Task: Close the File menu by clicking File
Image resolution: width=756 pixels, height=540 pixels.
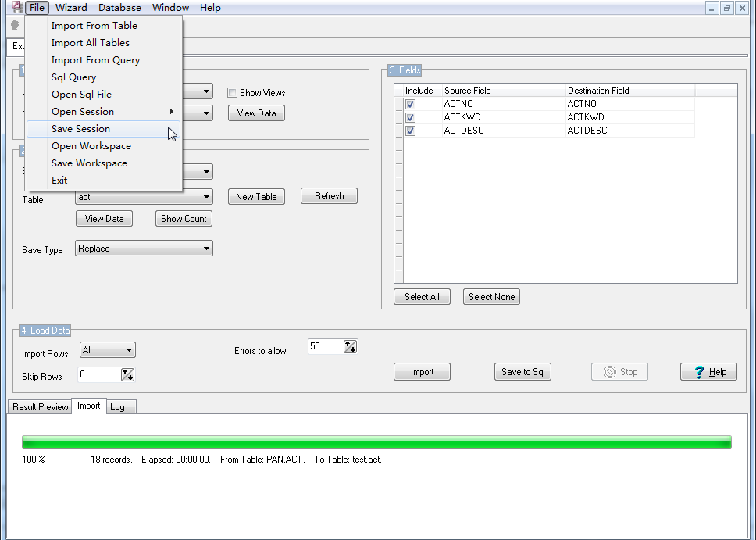Action: click(37, 8)
